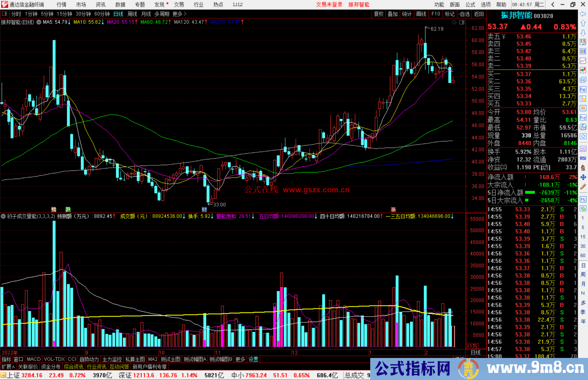
Task: Click the RSI indicator sidebar icon
Action: pyautogui.click(x=583, y=158)
